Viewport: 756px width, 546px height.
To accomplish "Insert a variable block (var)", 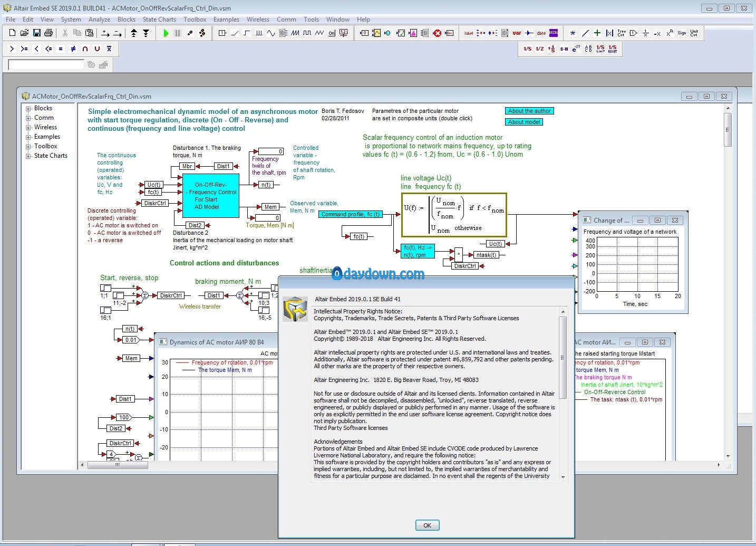I will tap(517, 33).
